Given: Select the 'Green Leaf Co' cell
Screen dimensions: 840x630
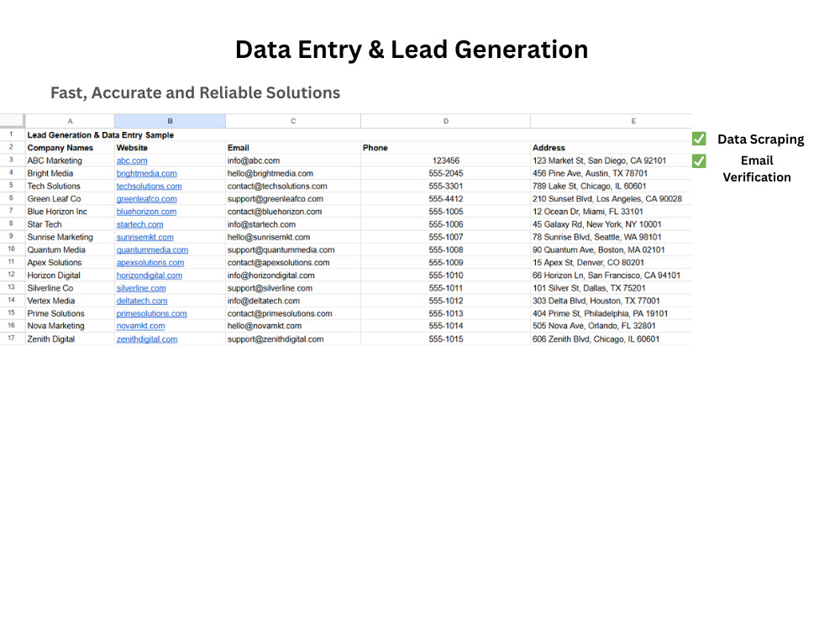Looking at the screenshot, I should (70, 199).
